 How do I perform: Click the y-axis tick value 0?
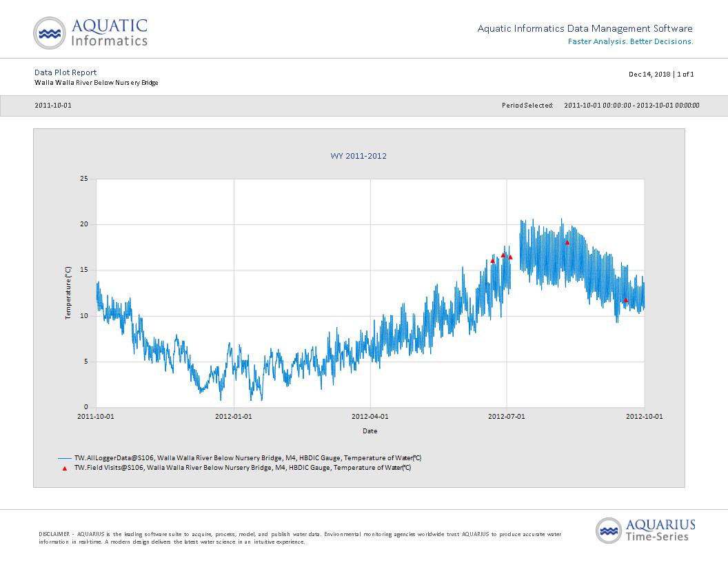coord(86,407)
